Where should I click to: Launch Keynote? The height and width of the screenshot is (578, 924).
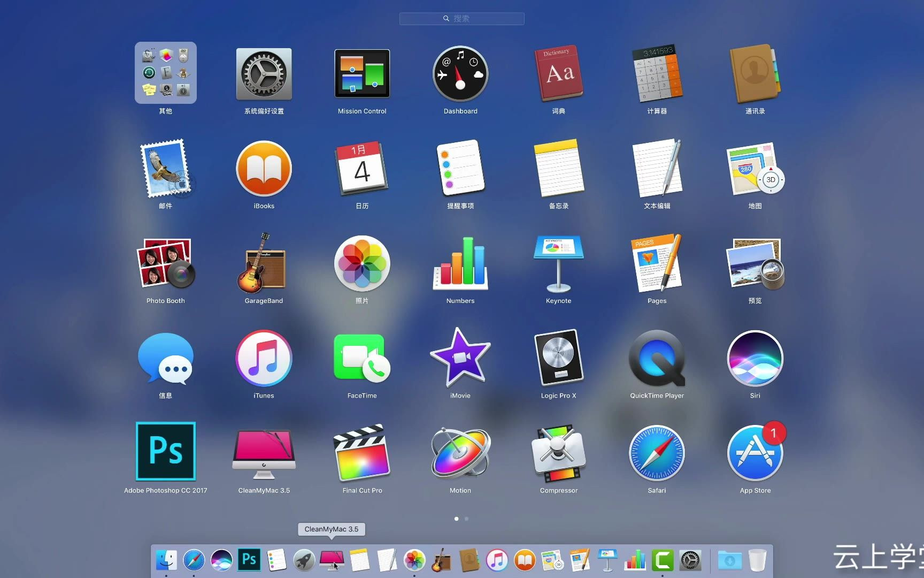[x=558, y=264]
